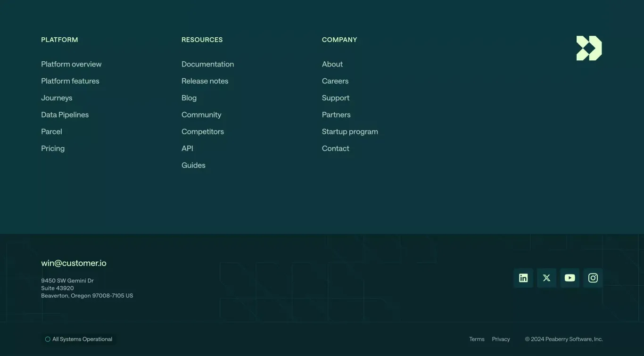Open the Journeys link

pos(57,98)
